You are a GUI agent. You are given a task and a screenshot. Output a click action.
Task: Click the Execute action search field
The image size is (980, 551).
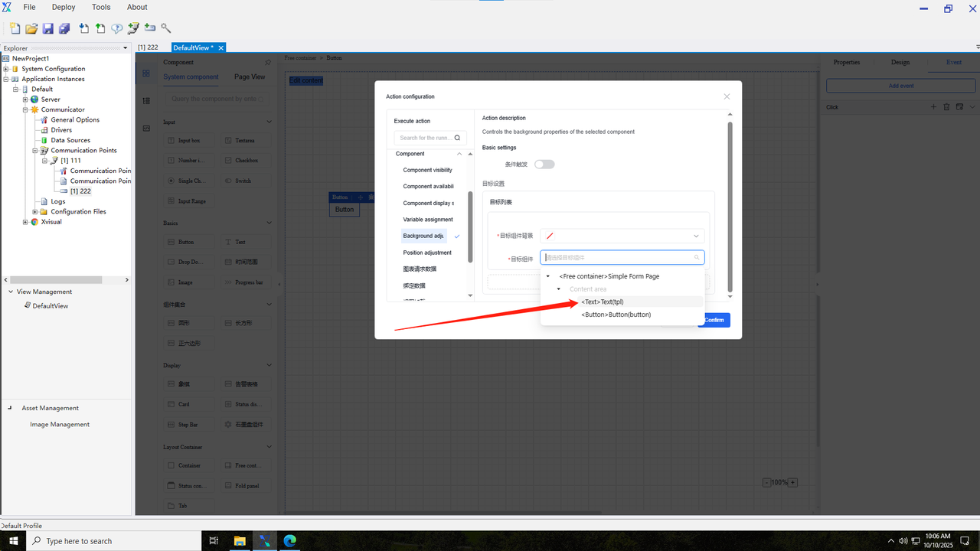pyautogui.click(x=426, y=138)
